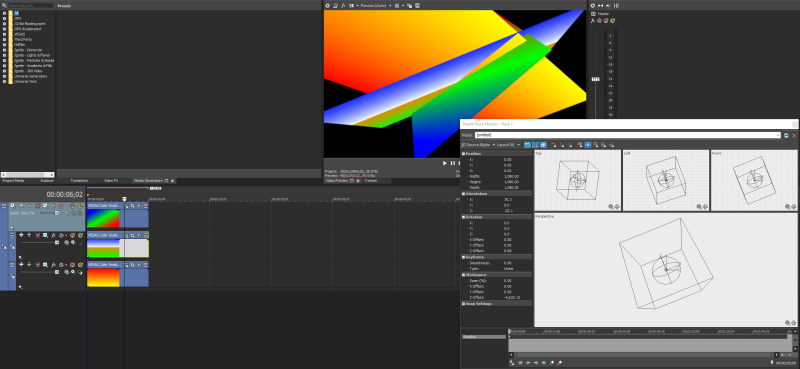Pause the preview playback
Screen dimensions: 800x369
point(453,163)
